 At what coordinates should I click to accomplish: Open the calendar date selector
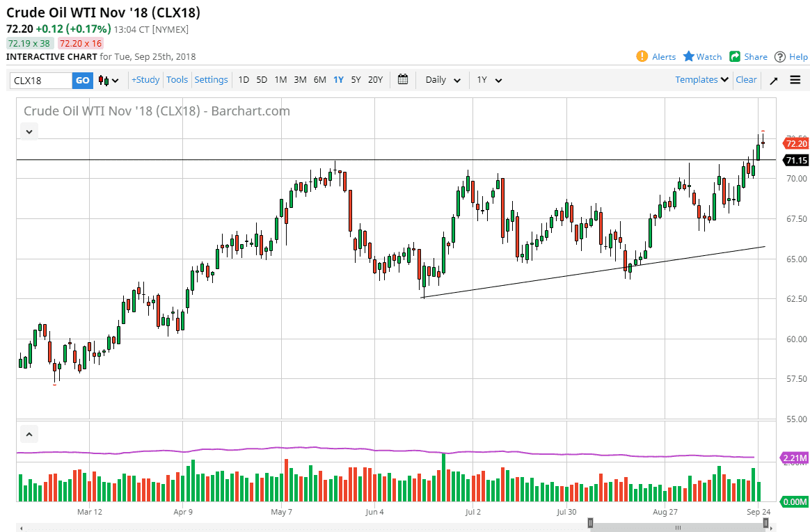(x=402, y=80)
